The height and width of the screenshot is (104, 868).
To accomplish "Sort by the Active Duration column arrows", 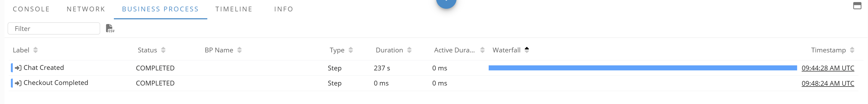I will [x=482, y=50].
